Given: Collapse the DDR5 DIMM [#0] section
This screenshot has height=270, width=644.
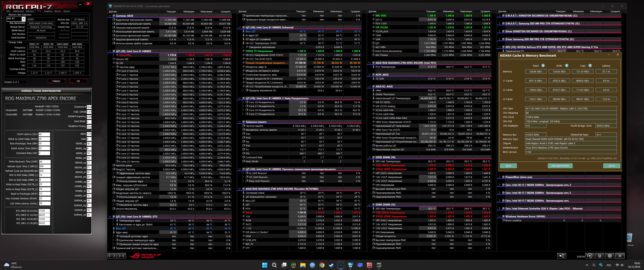Looking at the screenshot, I should point(370,157).
